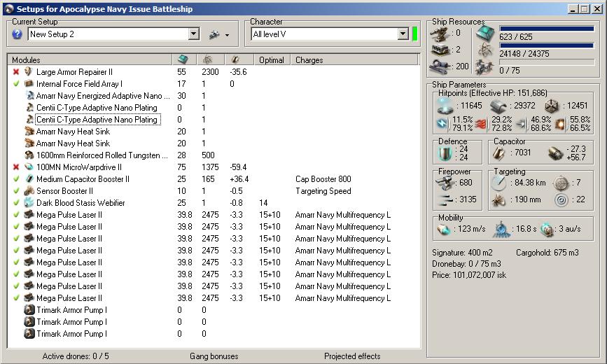This screenshot has width=607, height=364.
Task: Click the capacitor usage column header icon
Action: click(236, 59)
